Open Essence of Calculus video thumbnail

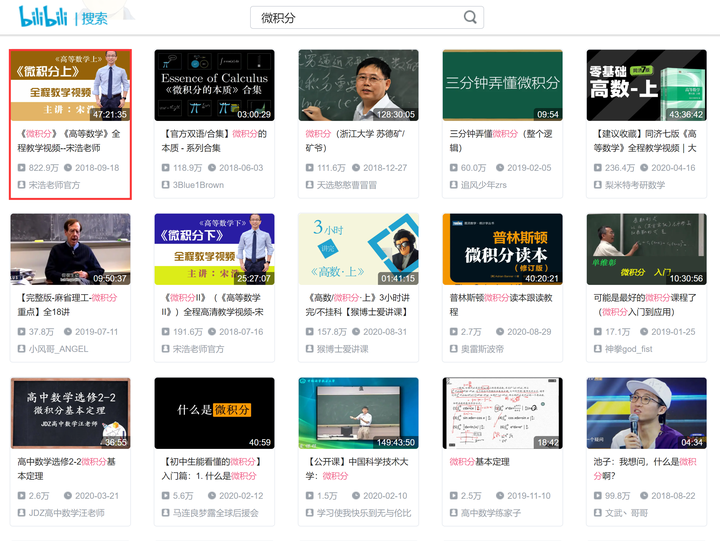[214, 85]
